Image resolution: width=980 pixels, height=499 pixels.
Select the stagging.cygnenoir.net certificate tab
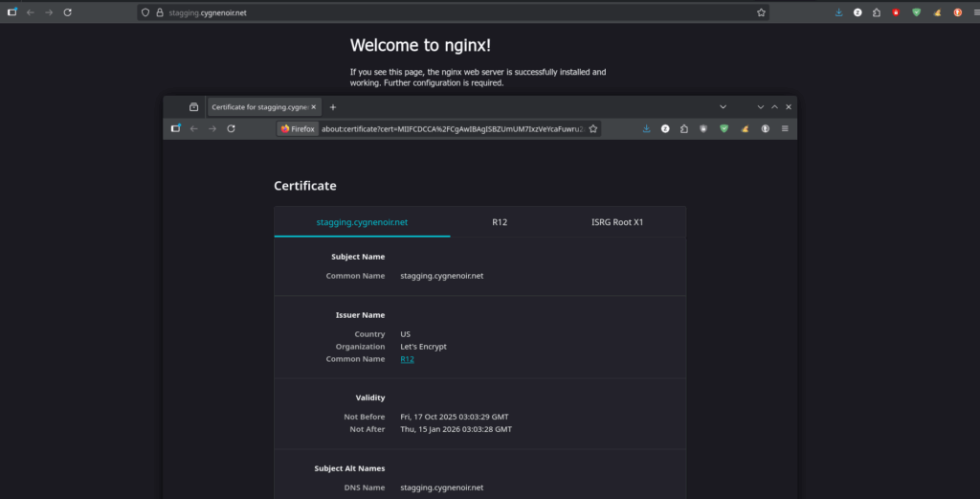tap(362, 222)
